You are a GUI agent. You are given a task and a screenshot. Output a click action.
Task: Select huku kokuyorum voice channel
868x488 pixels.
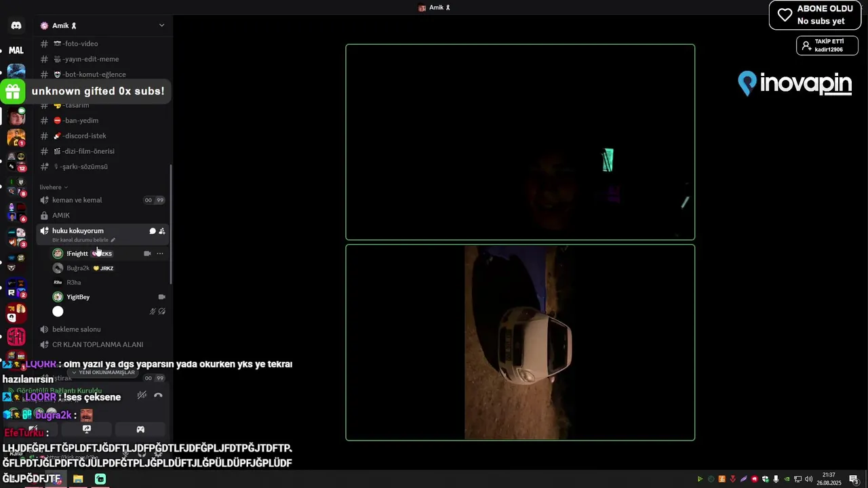103,234
